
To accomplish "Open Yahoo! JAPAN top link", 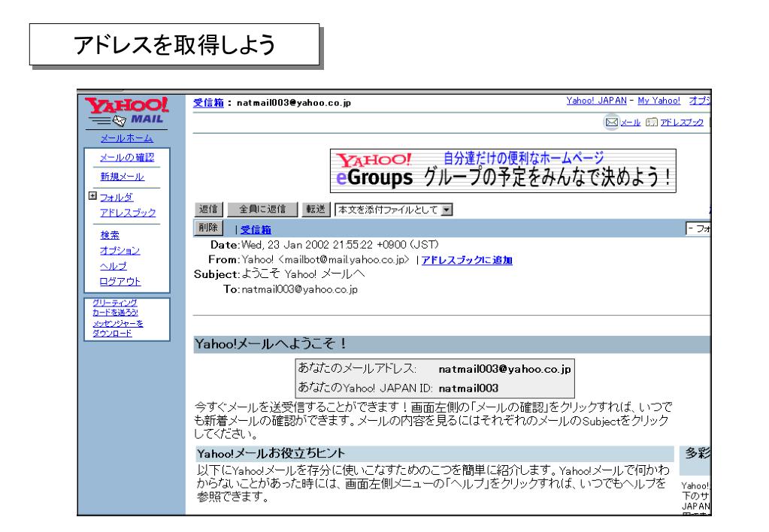I will [596, 101].
